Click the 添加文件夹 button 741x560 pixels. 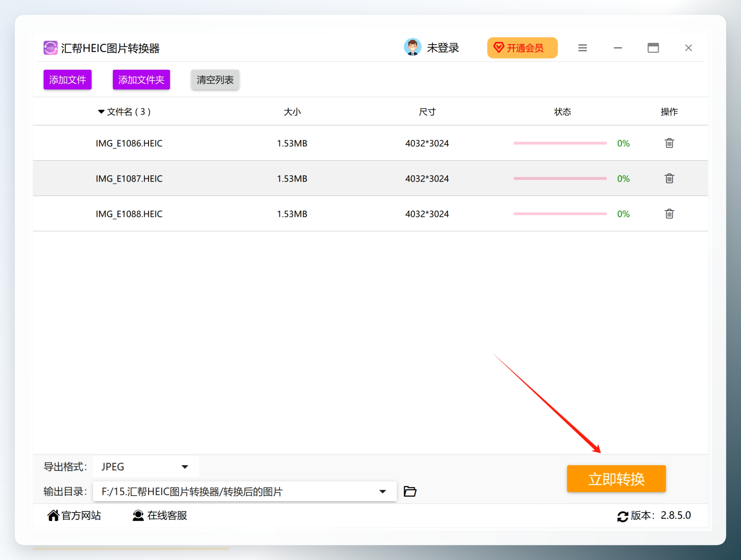coord(141,79)
